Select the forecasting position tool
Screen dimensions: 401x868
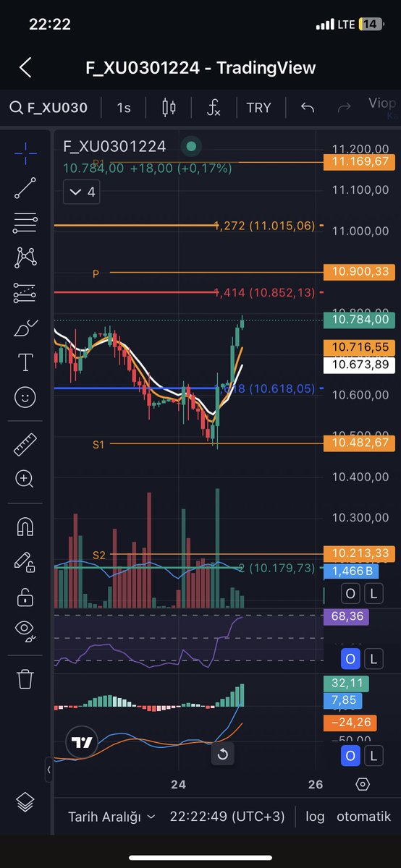point(25,293)
